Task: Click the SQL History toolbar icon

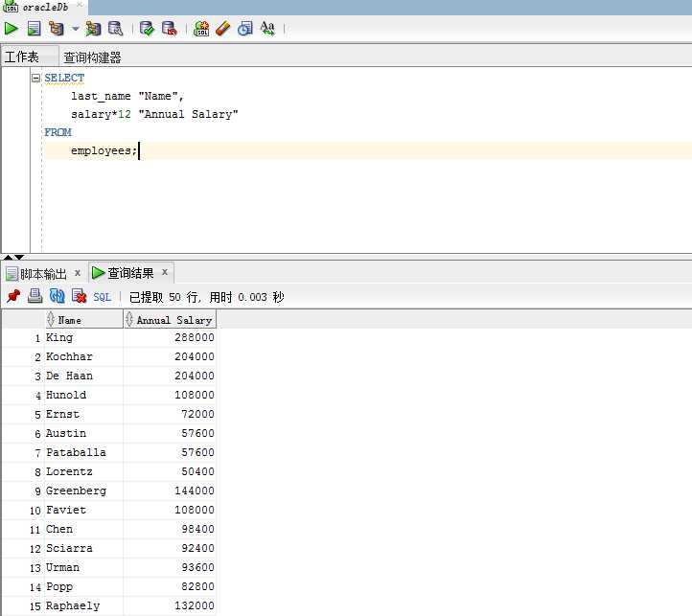Action: 245,29
